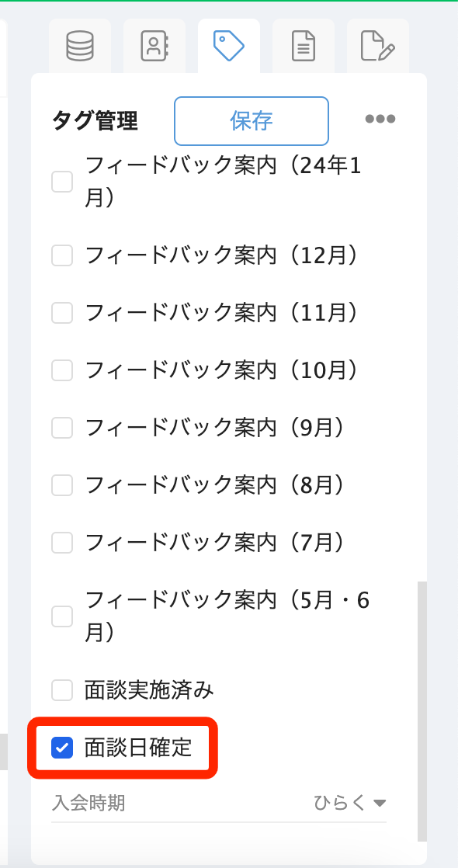This screenshot has height=868, width=458.
Task: Mark 面談実施済み as done
Action: 61,689
